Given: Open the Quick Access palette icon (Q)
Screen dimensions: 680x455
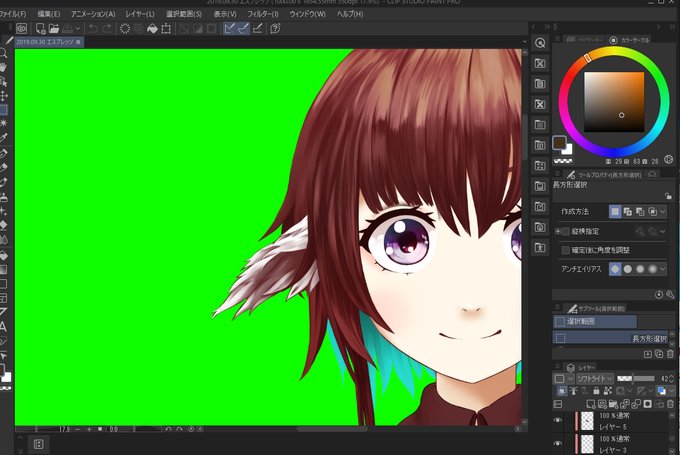Looking at the screenshot, I should coord(540,43).
